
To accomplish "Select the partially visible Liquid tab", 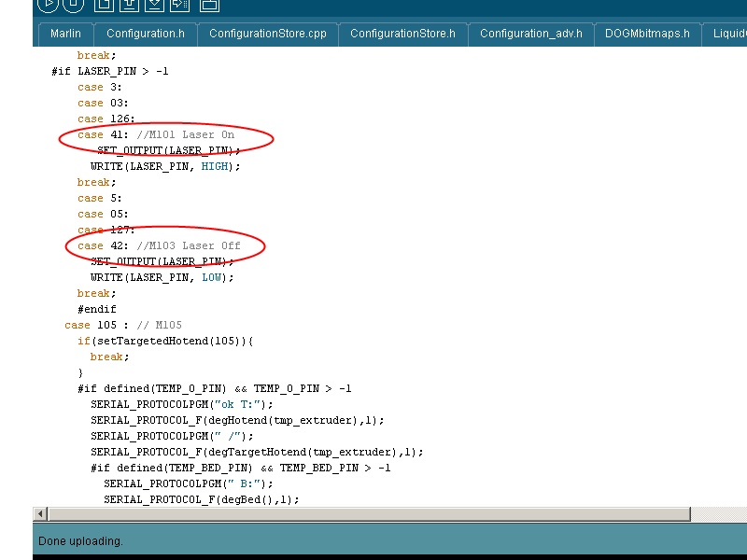I will tap(728, 34).
